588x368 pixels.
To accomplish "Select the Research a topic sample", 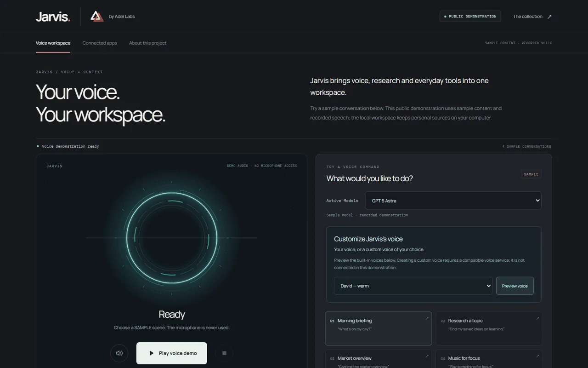I will click(x=489, y=328).
